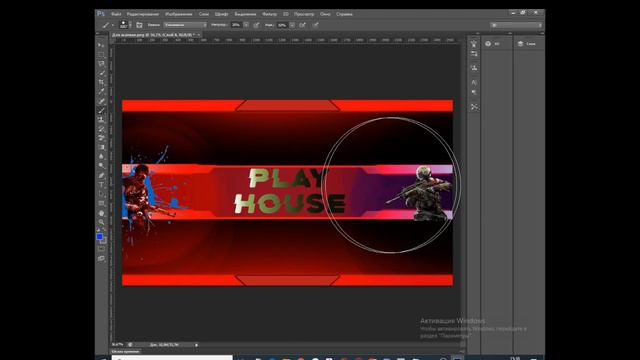
Task: Toggle the Brush panel from options bar
Action: [x=139, y=25]
